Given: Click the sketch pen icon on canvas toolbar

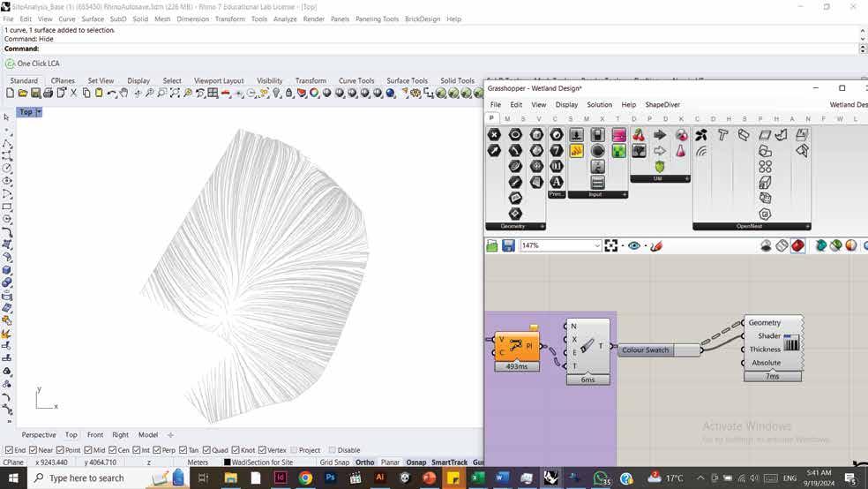Looking at the screenshot, I should pyautogui.click(x=655, y=245).
